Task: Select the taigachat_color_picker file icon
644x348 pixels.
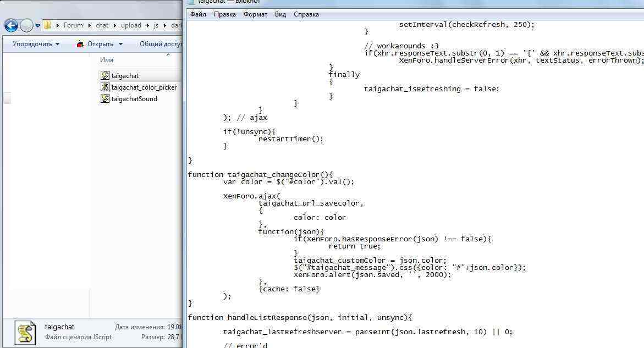Action: 105,87
